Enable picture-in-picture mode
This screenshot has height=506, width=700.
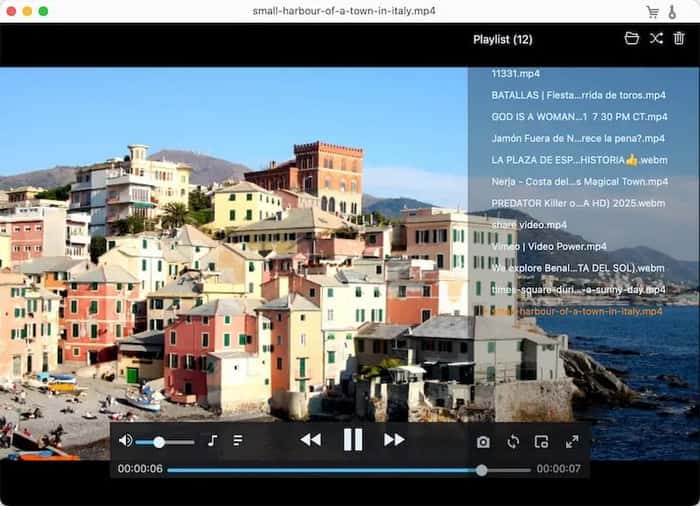point(542,442)
